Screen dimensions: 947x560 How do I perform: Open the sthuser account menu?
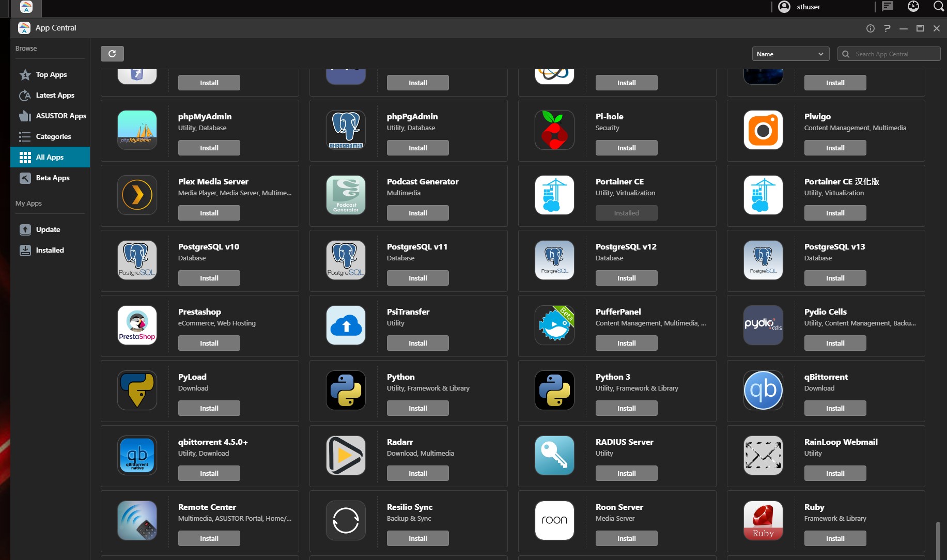pos(799,7)
